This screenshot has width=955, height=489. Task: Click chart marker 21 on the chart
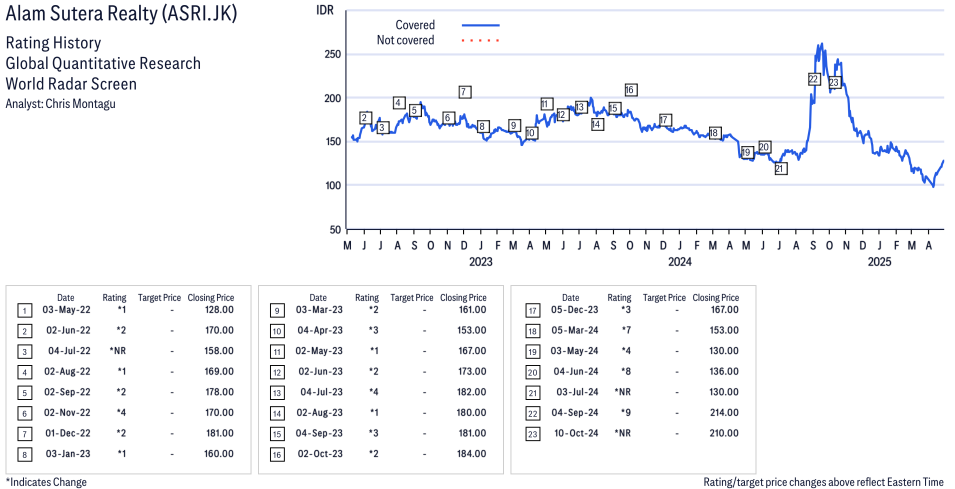(x=780, y=169)
